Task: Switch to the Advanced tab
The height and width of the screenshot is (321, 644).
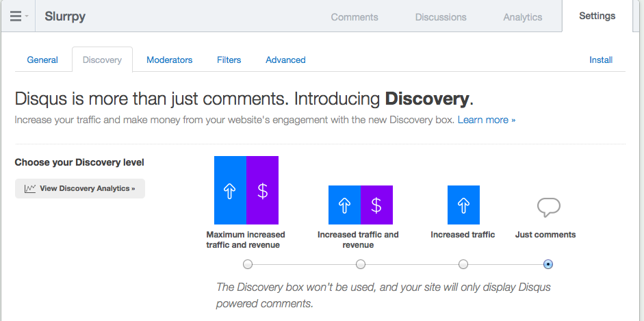Action: [285, 60]
